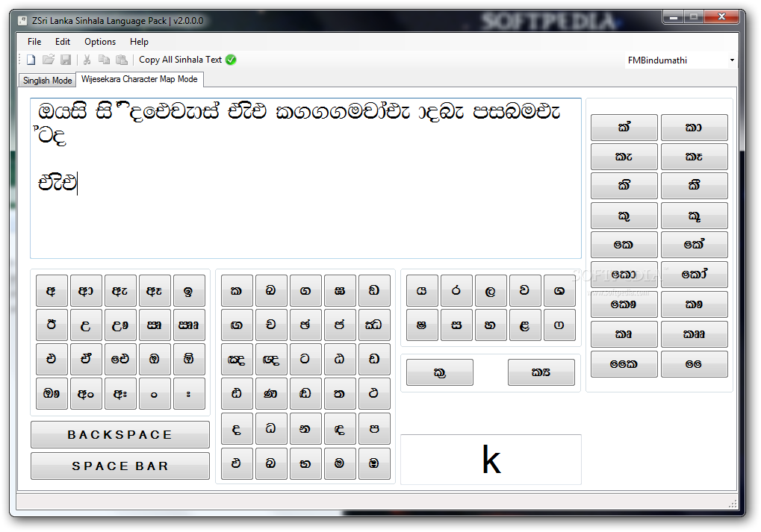Click the ත consonant key
Image resolution: width=761 pixels, height=532 pixels.
(340, 394)
